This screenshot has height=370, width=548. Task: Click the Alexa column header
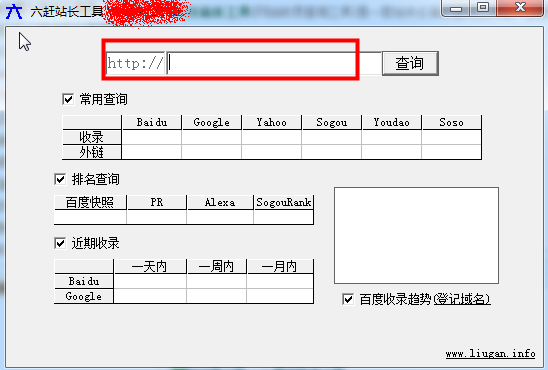coord(220,202)
